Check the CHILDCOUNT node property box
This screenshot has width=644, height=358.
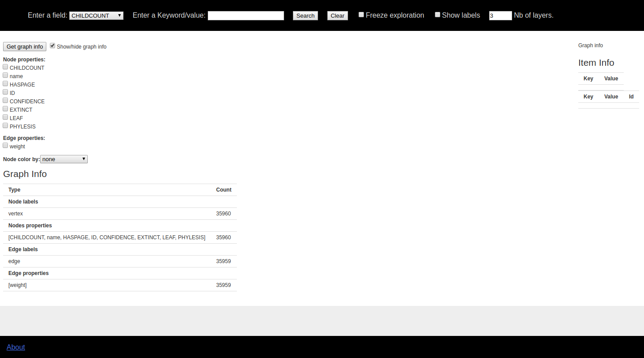[x=5, y=67]
